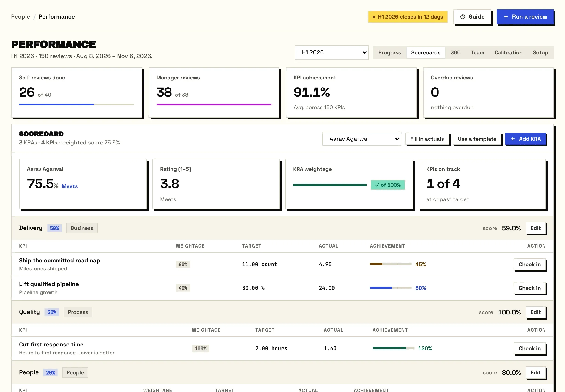565x392 pixels.
Task: Click the 11.00 count target cell
Action: (x=260, y=264)
